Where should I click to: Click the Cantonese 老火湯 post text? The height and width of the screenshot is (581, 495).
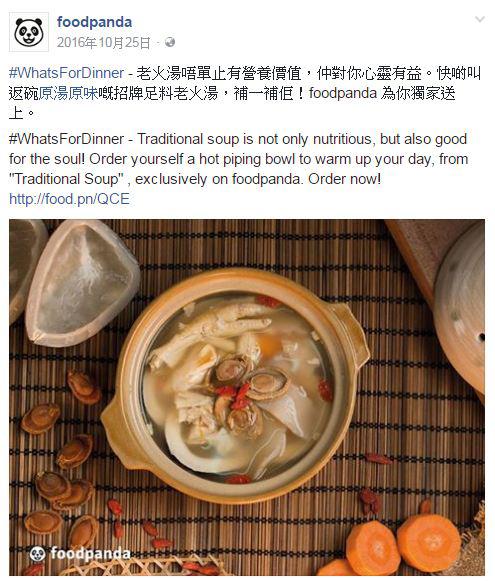[x=245, y=93]
